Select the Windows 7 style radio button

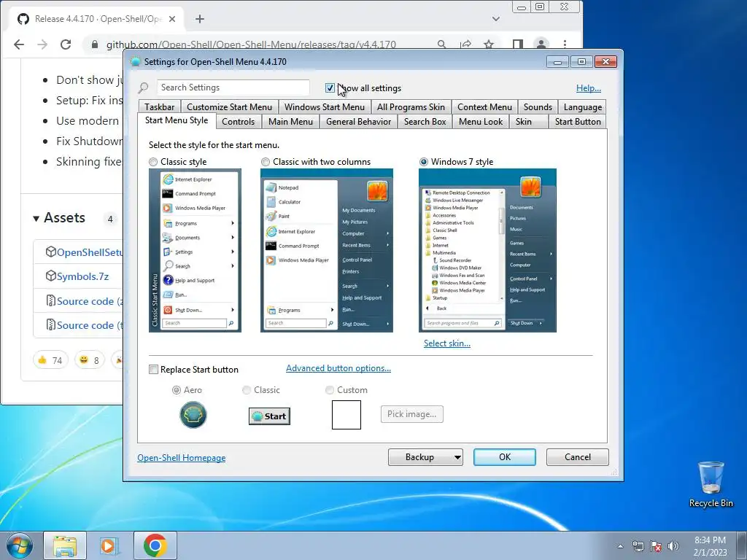coord(424,162)
